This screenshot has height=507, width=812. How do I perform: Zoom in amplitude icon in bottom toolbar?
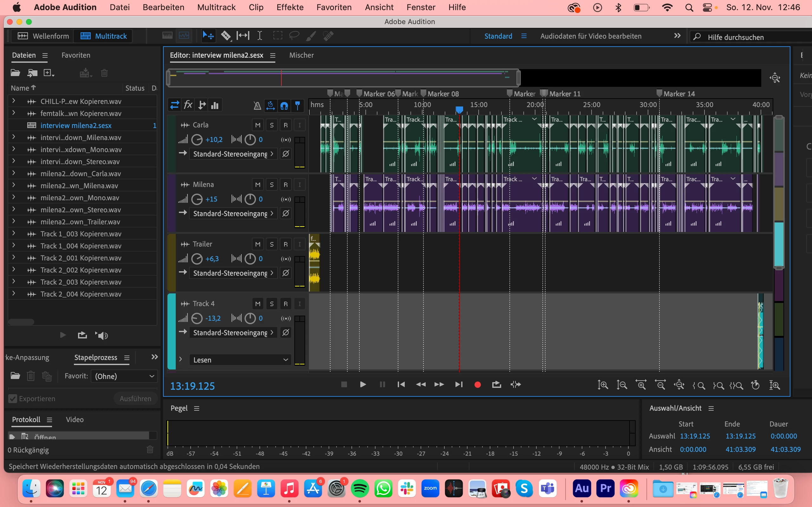(x=603, y=385)
